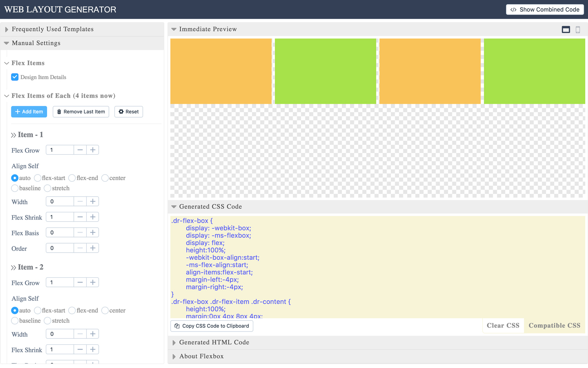Screen dimensions: 588x368
Task: Switch preview to mobile view icon
Action: (x=578, y=29)
